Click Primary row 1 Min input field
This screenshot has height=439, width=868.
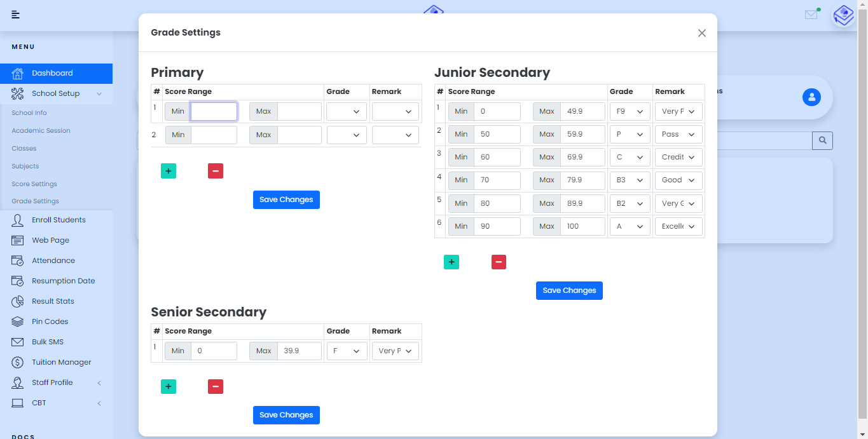tap(214, 112)
